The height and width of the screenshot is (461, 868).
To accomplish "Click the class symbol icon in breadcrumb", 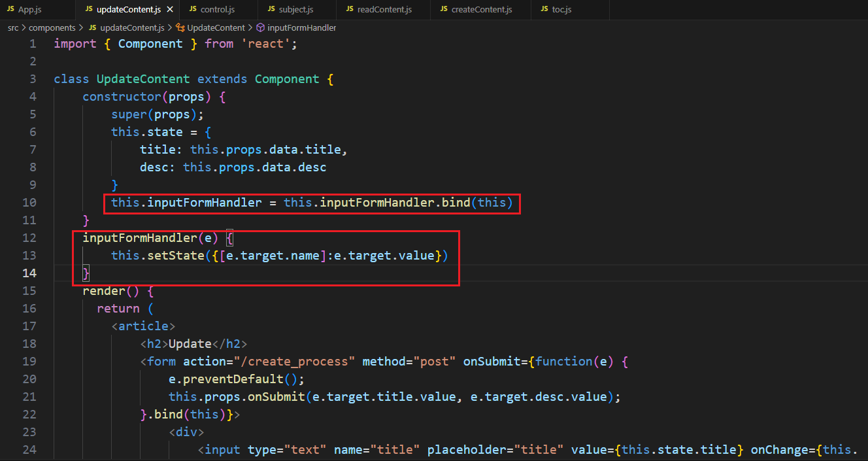I will click(180, 28).
